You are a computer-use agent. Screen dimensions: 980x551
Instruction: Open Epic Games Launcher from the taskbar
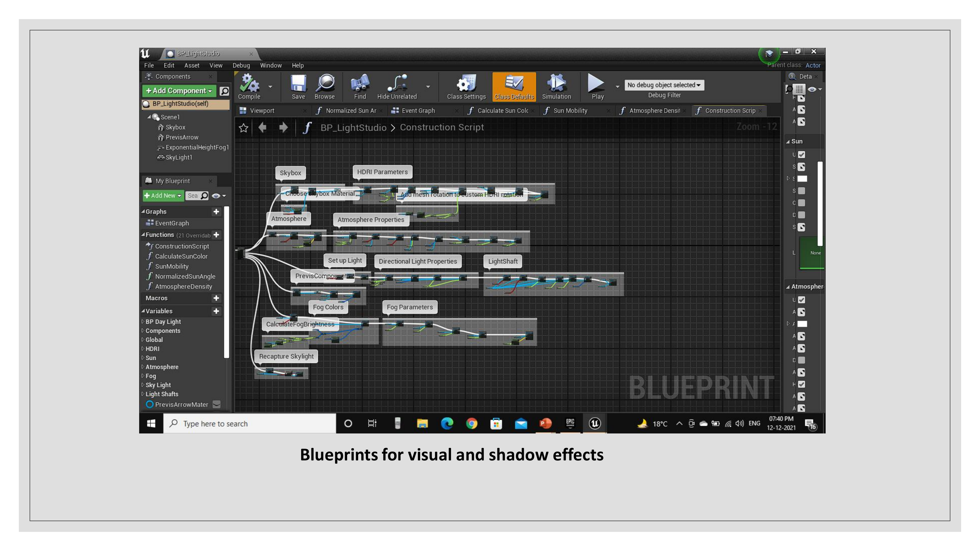click(x=570, y=423)
